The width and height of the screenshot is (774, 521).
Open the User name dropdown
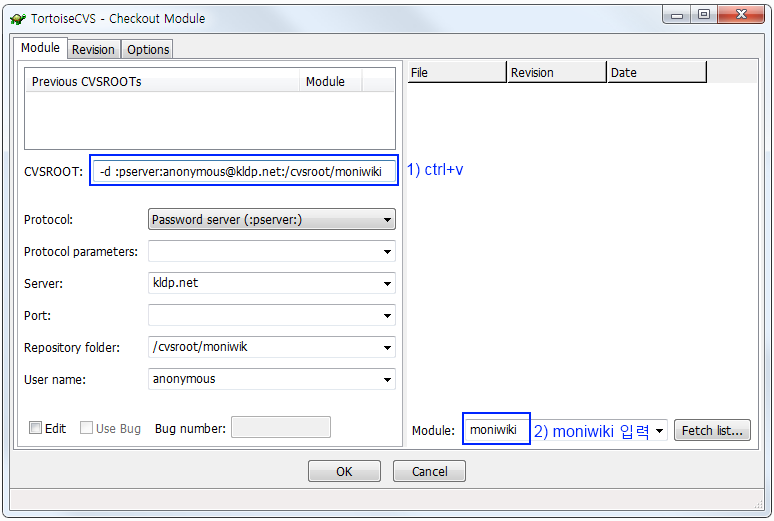[x=387, y=380]
